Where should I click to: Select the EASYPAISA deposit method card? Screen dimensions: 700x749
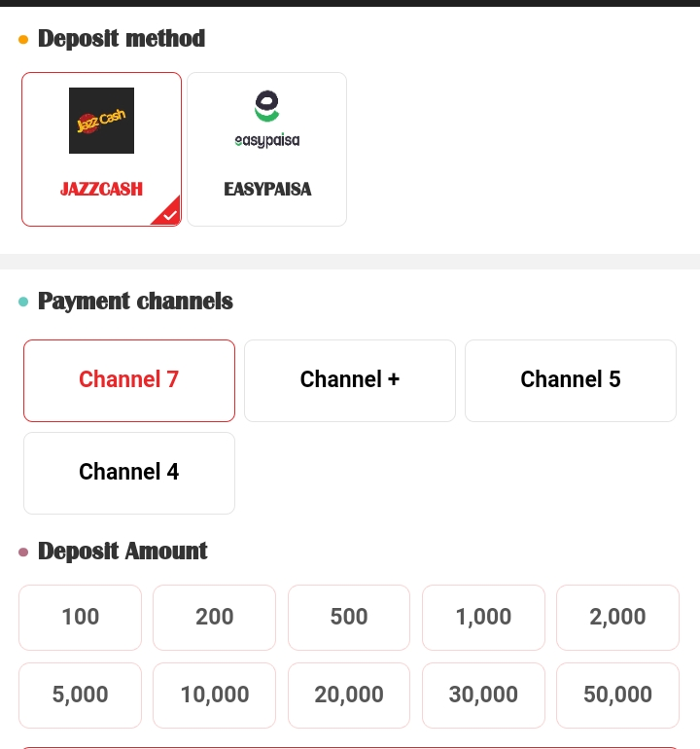[x=266, y=150]
